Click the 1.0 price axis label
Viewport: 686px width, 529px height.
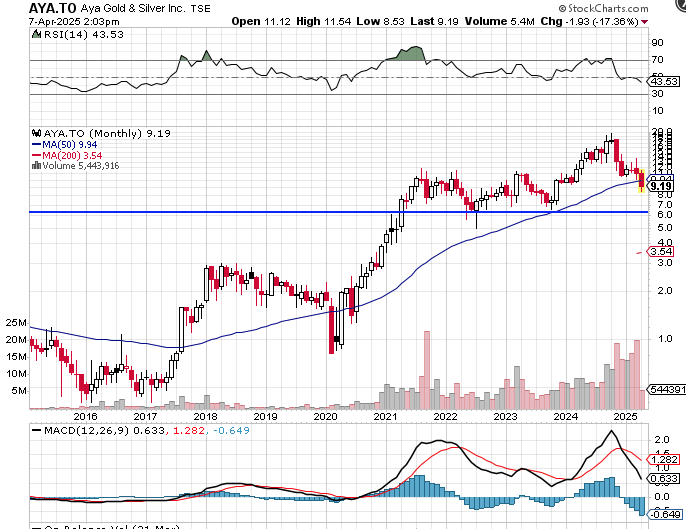pos(665,339)
